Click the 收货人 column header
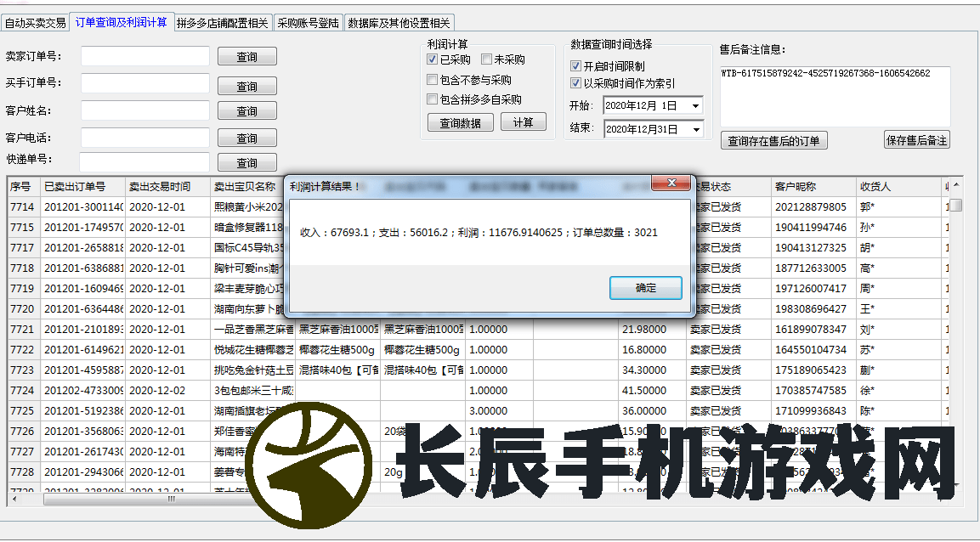 [x=898, y=187]
